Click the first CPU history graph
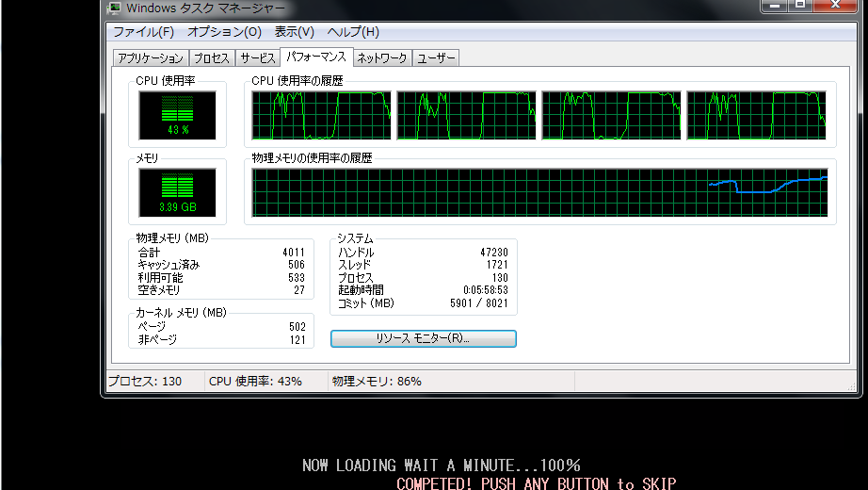The height and width of the screenshot is (490, 868). [x=322, y=115]
